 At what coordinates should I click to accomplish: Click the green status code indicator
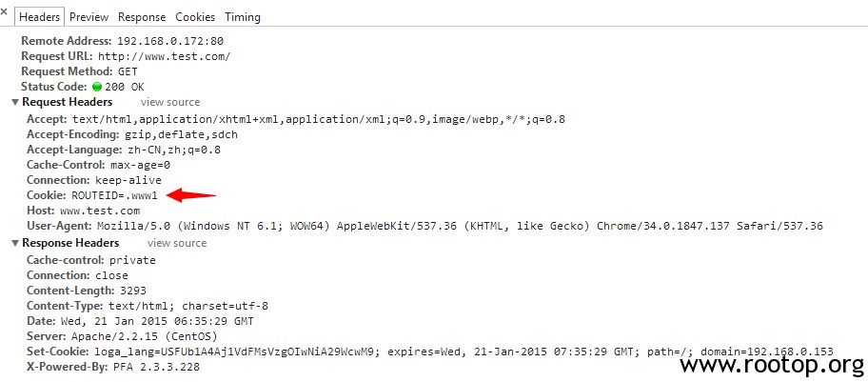[97, 87]
